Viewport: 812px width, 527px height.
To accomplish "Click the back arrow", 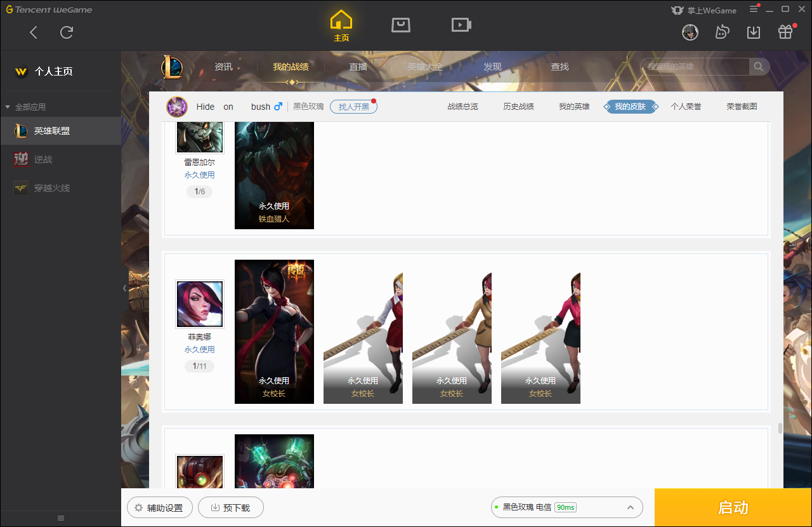I will tap(34, 32).
